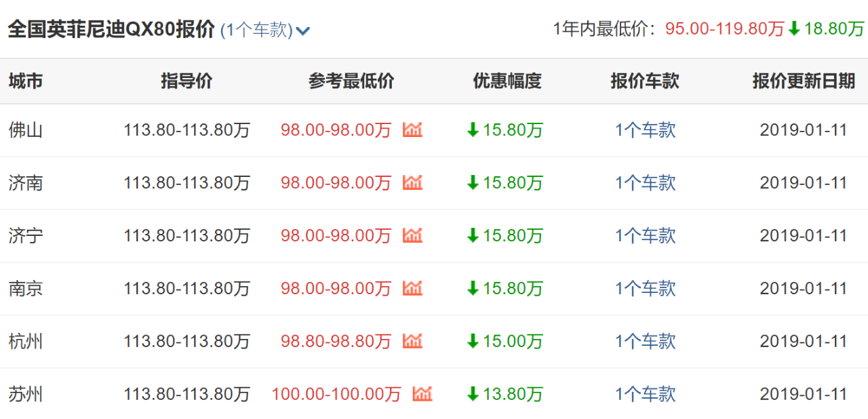Screen dimensions: 868x419
Task: Open 1个车款 link in 佛山 row
Action: 646,130
